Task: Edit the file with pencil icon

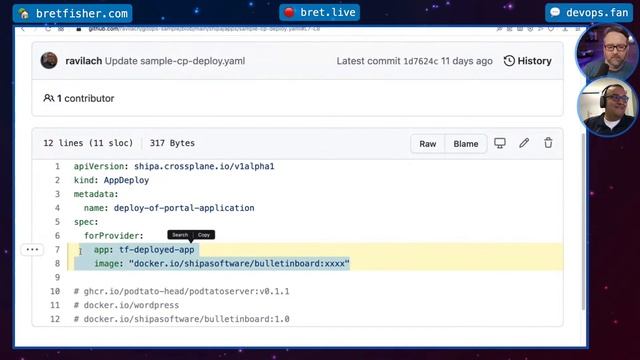Action: pyautogui.click(x=524, y=143)
